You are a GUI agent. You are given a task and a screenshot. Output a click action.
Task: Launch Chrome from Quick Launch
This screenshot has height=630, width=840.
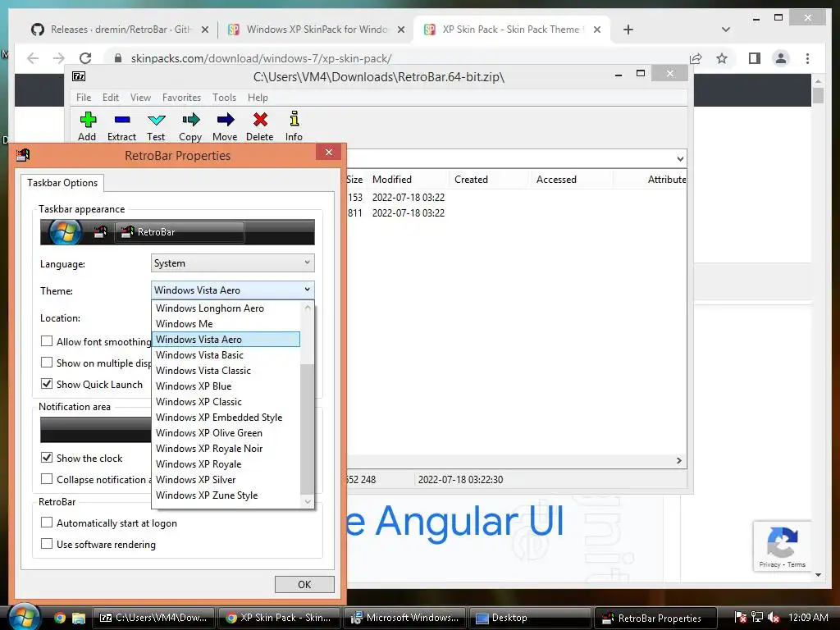(59, 618)
